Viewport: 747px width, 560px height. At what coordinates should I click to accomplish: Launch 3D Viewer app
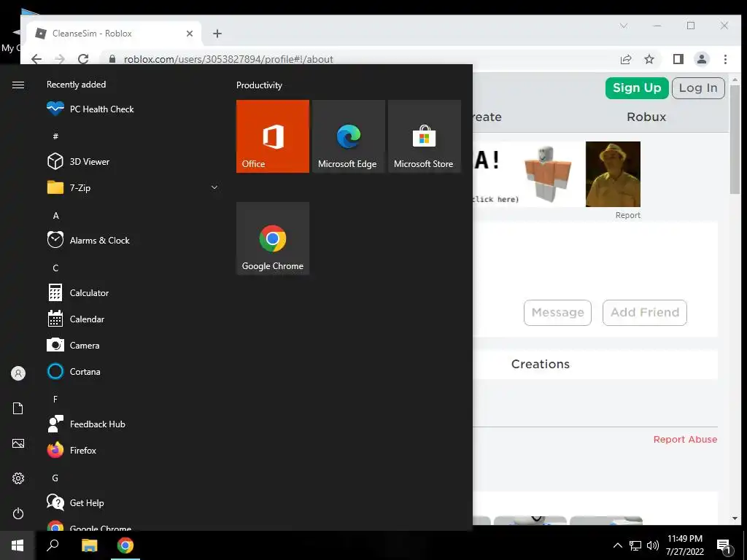pyautogui.click(x=132, y=161)
